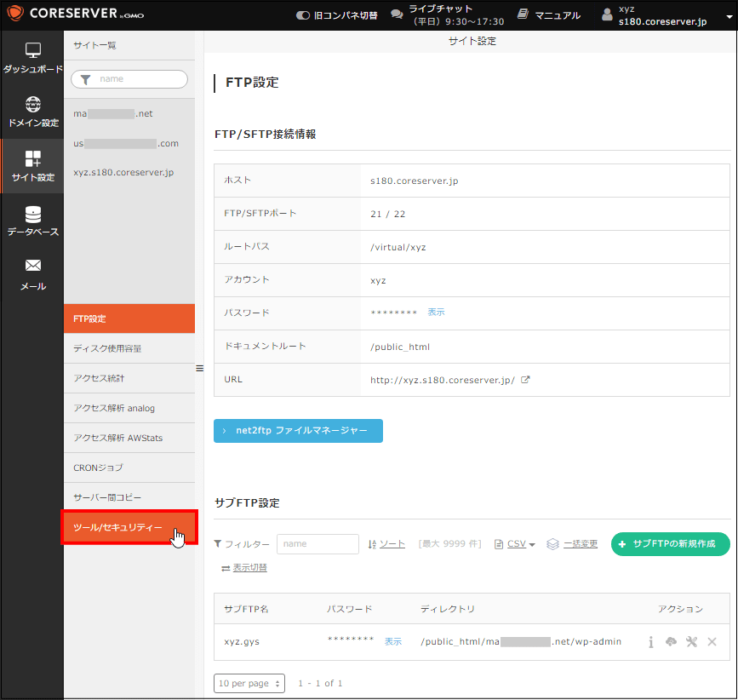Viewport: 738px width, 700px height.
Task: Click the /public_html document root value
Action: pyautogui.click(x=399, y=347)
